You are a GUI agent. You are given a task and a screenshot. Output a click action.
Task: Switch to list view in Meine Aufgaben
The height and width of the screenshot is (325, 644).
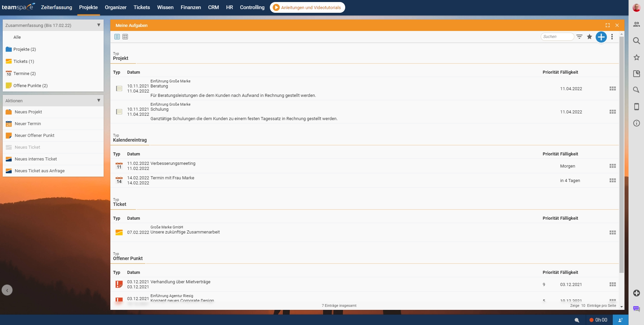(117, 37)
